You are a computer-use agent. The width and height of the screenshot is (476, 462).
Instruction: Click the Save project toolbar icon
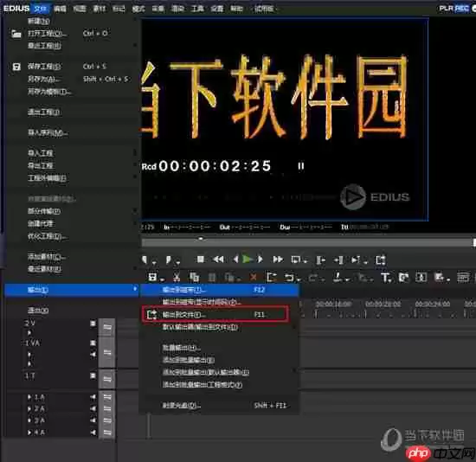[x=152, y=277]
